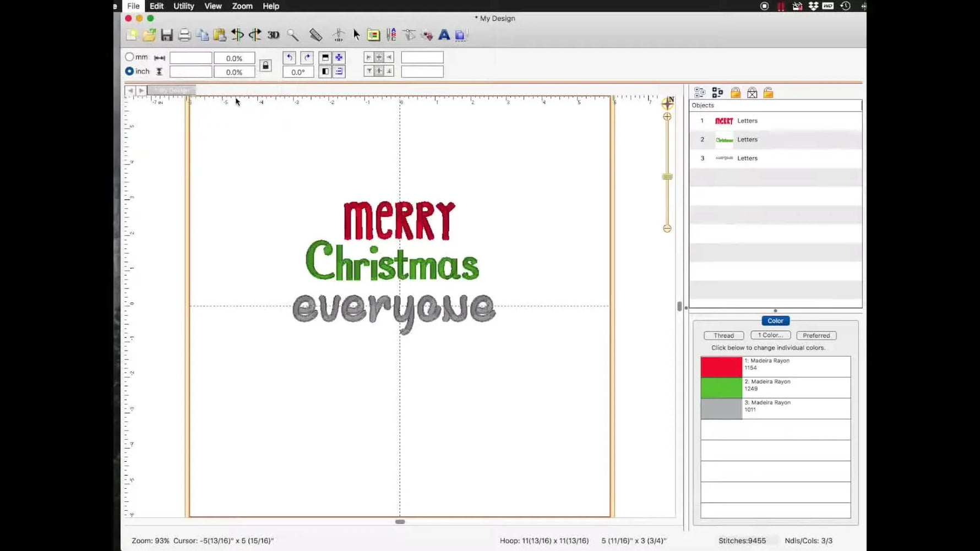Align objects to left edge

tap(369, 57)
